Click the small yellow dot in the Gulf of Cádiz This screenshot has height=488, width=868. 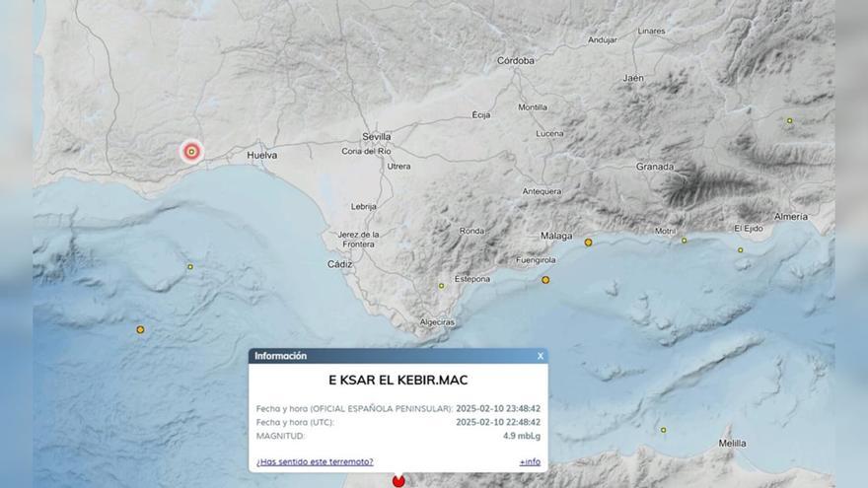click(x=190, y=267)
